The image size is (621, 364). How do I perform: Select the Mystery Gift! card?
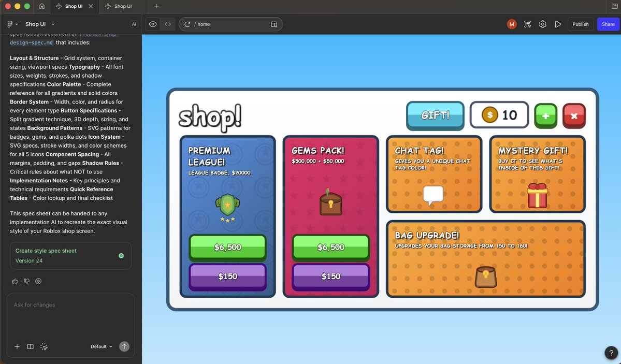pos(538,174)
